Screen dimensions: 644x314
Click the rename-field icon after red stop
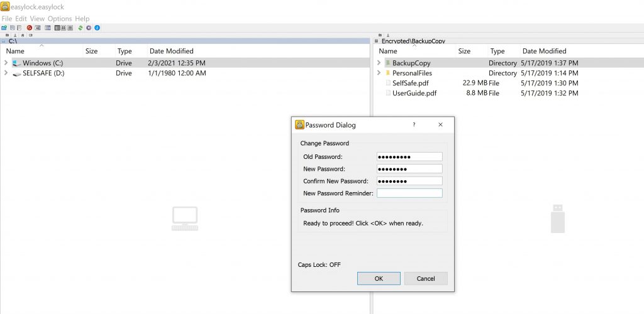pyautogui.click(x=37, y=28)
